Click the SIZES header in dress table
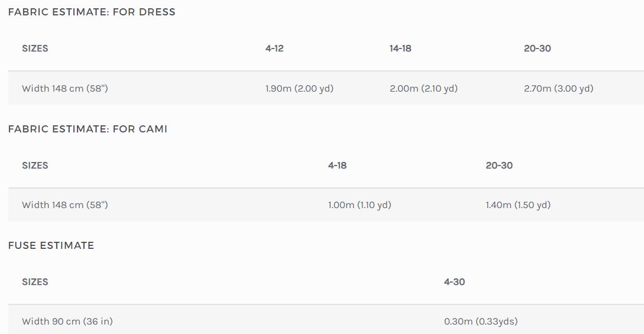 [35, 48]
